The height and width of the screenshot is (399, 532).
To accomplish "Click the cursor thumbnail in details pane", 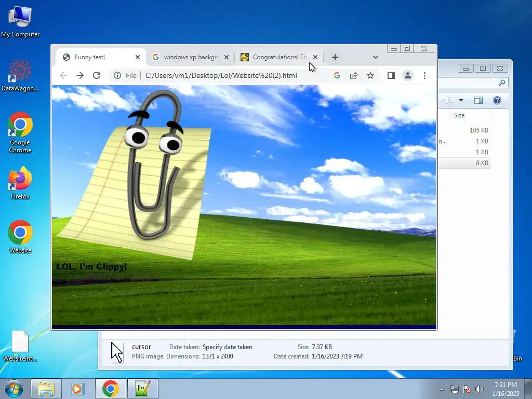I will pos(117,352).
